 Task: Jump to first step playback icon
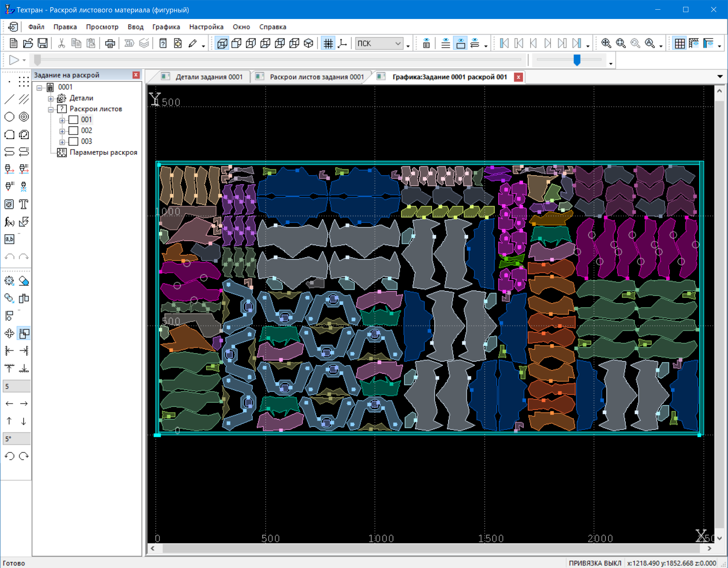[x=504, y=43]
